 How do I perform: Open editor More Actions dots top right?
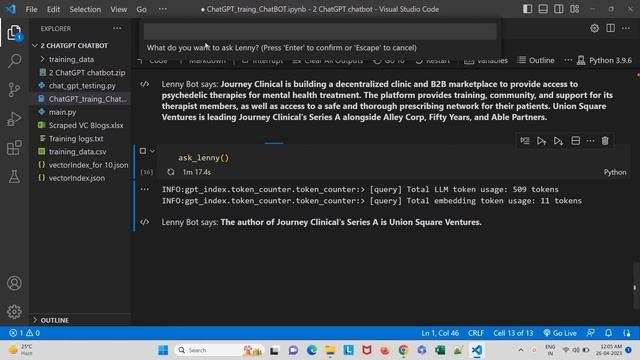click(x=626, y=28)
